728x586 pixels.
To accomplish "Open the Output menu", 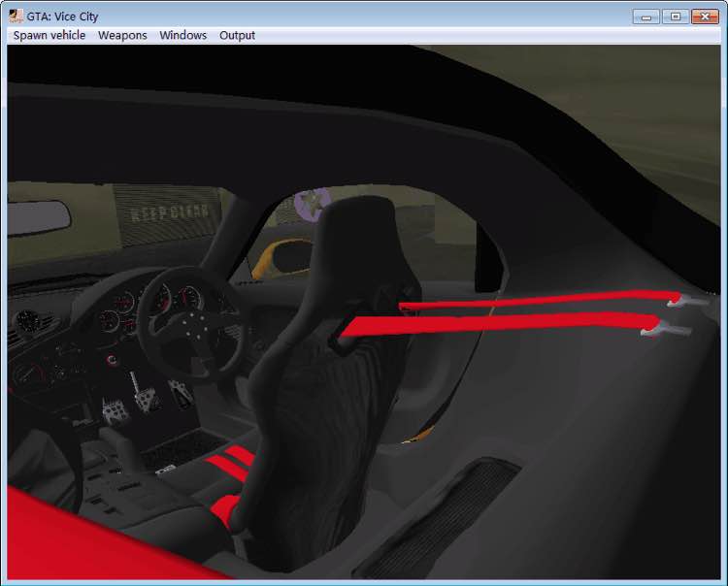I will coord(237,35).
